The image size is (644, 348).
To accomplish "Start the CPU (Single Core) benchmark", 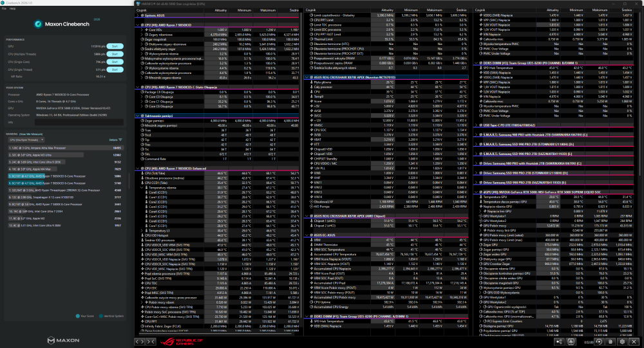I will 115,62.
